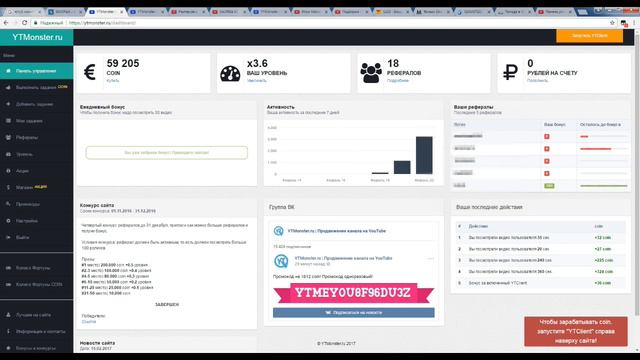Click the Лучшие на сайте icon
This screenshot has height=360, width=640.
click(x=8, y=315)
